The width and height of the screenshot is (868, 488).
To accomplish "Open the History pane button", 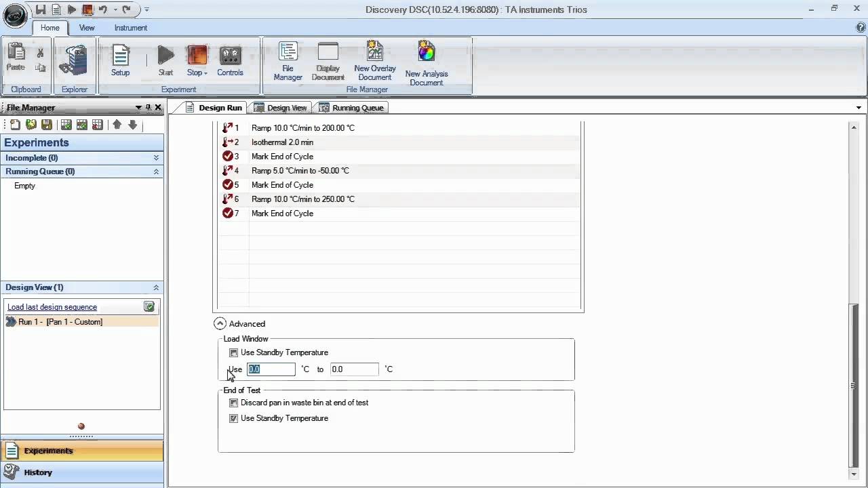I will tap(38, 472).
